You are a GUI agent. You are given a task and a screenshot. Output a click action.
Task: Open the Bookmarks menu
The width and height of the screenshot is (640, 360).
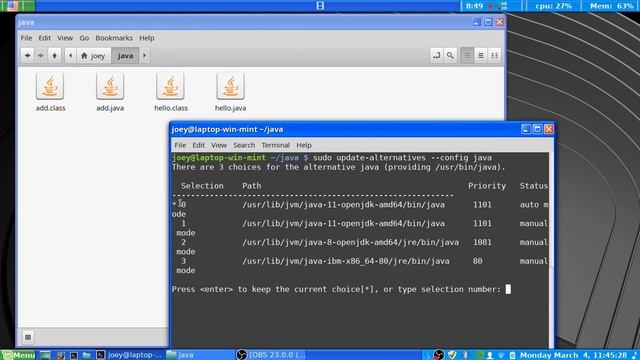[x=114, y=38]
